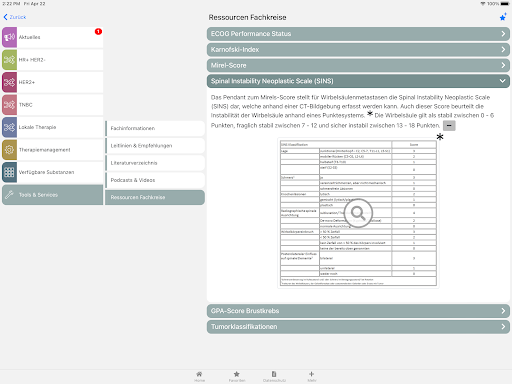Screen dimensions: 512x384
Task: Open the HER2+ menu entry label
Action: pos(27,82)
